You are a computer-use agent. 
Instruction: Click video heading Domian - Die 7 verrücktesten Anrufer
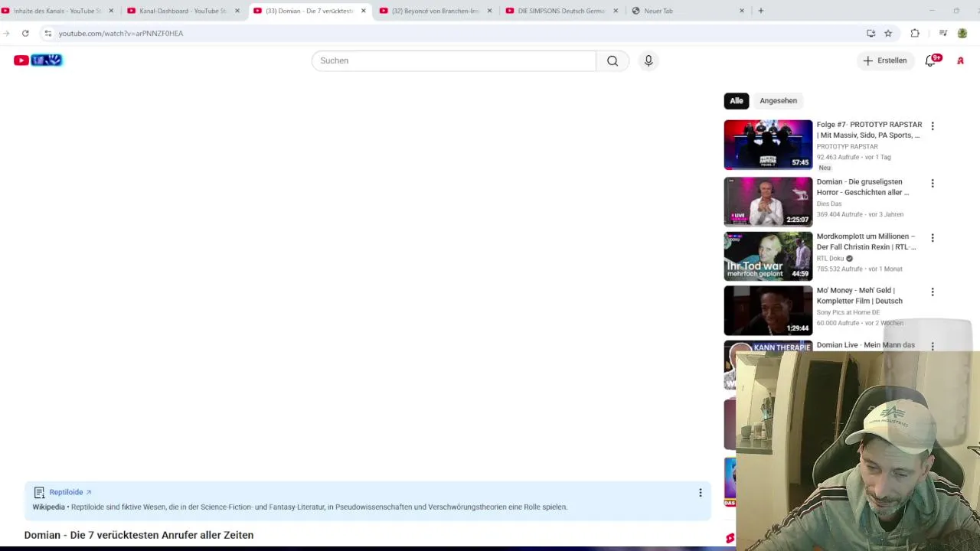(x=139, y=535)
